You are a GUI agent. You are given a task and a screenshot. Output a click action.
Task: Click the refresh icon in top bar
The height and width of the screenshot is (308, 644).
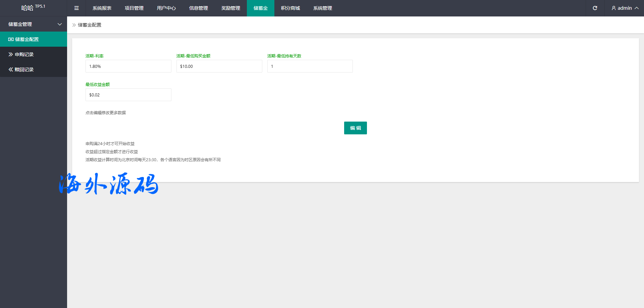[x=595, y=8]
